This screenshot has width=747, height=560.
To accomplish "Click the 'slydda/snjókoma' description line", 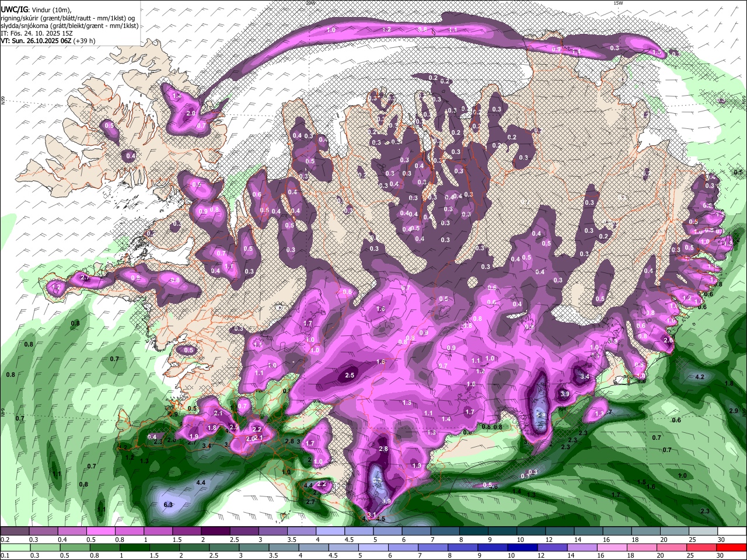I will (69, 26).
